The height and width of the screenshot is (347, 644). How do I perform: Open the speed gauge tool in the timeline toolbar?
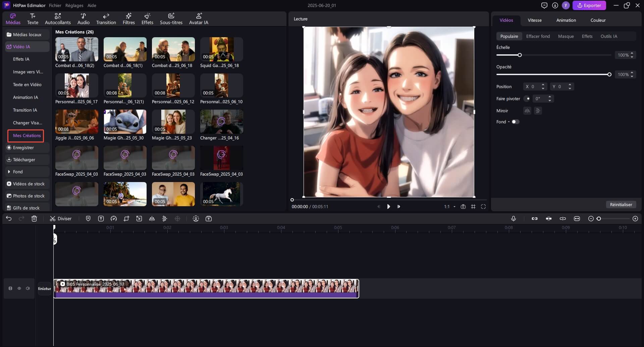click(x=114, y=219)
